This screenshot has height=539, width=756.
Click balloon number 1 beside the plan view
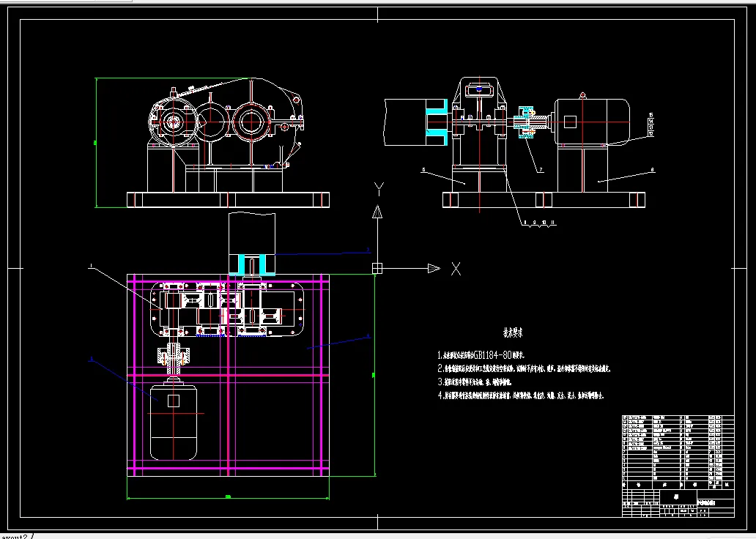(x=91, y=266)
